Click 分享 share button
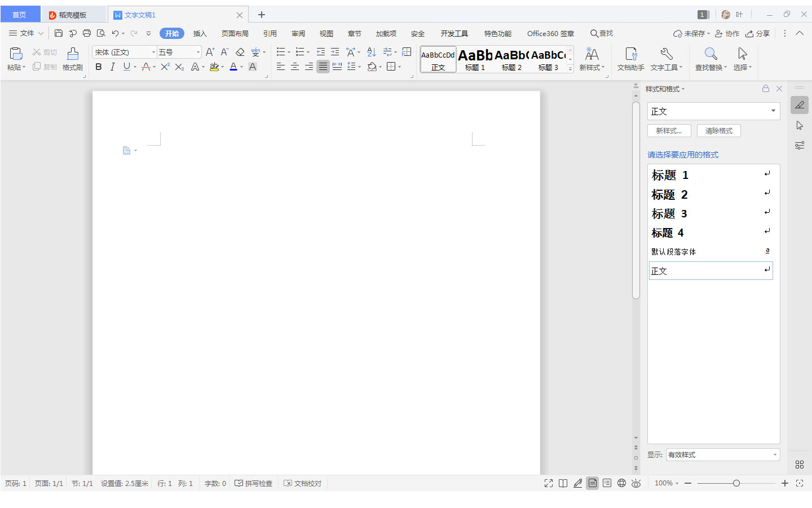 [x=757, y=33]
